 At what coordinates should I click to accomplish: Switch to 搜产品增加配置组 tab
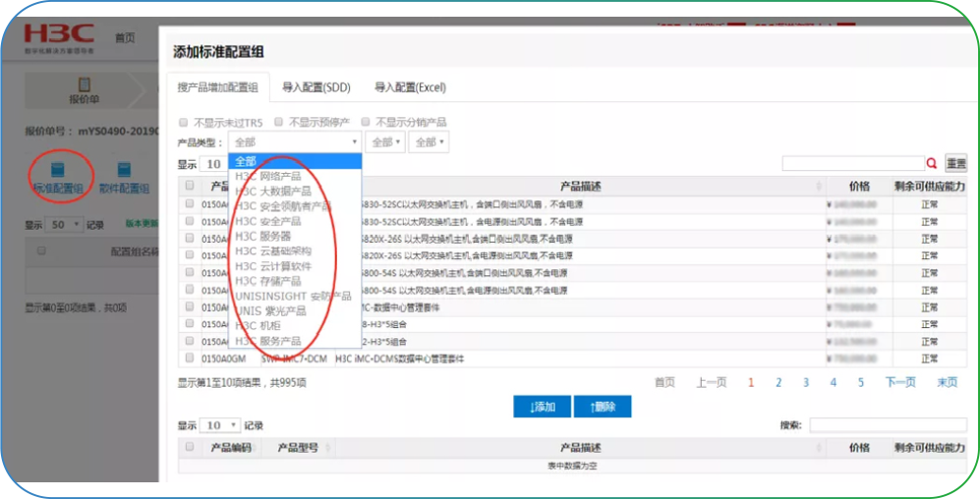(217, 87)
